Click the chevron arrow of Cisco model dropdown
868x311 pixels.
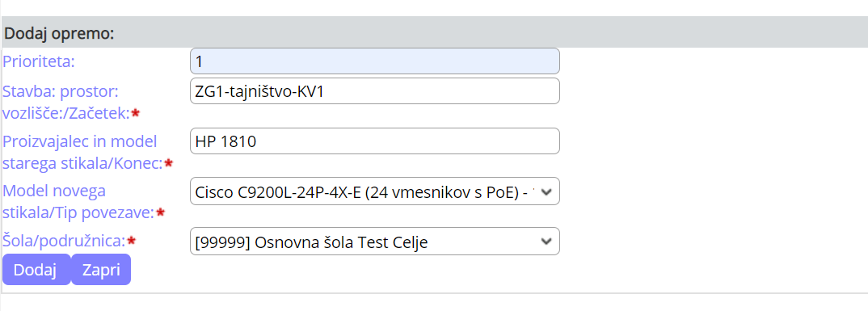(546, 191)
